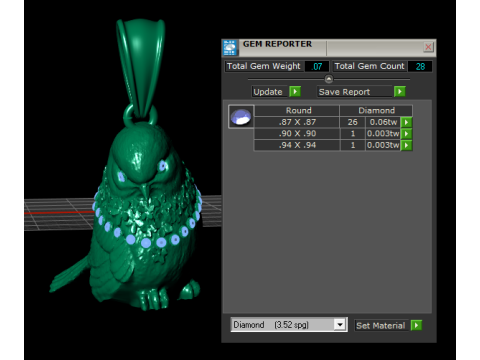Viewport: 480px width, 360px height.
Task: Select the .94 X .94 size cell
Action: (x=297, y=145)
